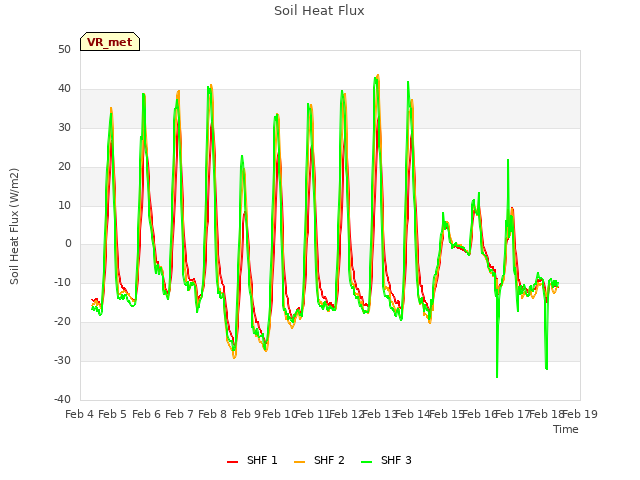Toggle the SHF 2 legend entry
Screen dimensions: 640x480
[319, 460]
